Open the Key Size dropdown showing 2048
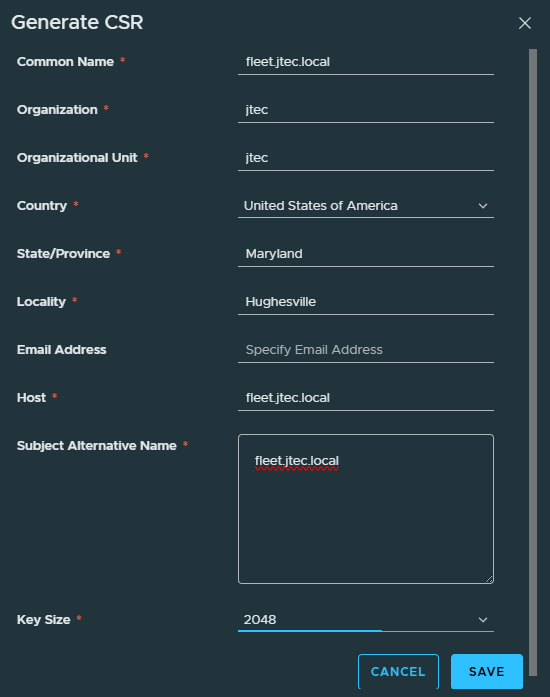Viewport: 550px width, 697px height. pyautogui.click(x=365, y=620)
